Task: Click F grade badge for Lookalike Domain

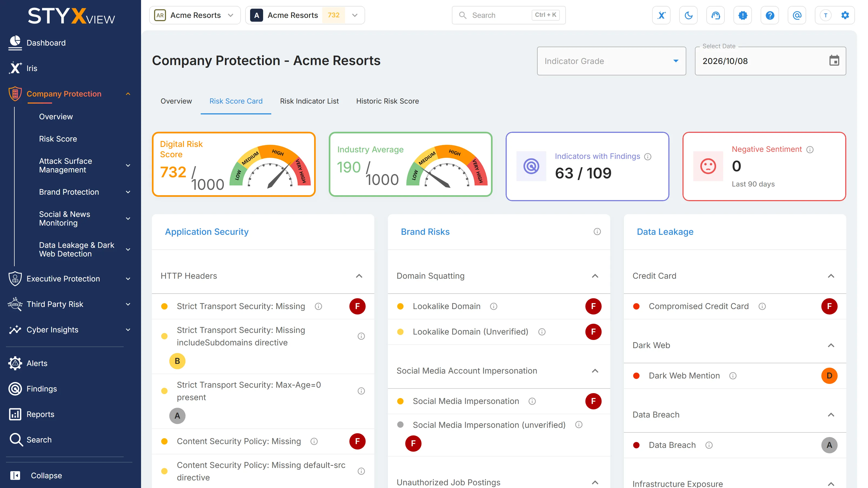Action: 593,306
